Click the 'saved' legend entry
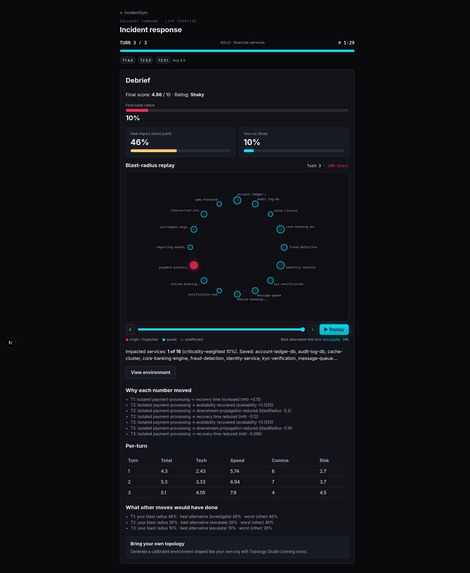470x573 pixels. click(x=170, y=339)
